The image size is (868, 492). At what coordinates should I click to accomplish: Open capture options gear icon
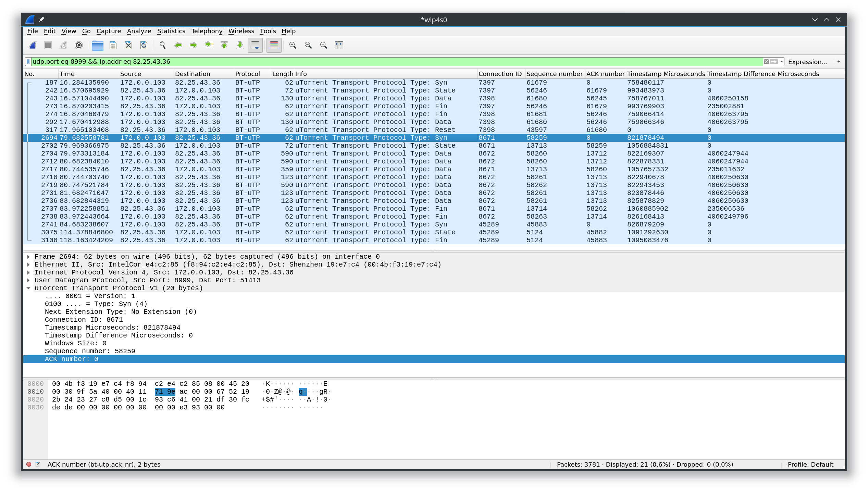click(x=79, y=45)
